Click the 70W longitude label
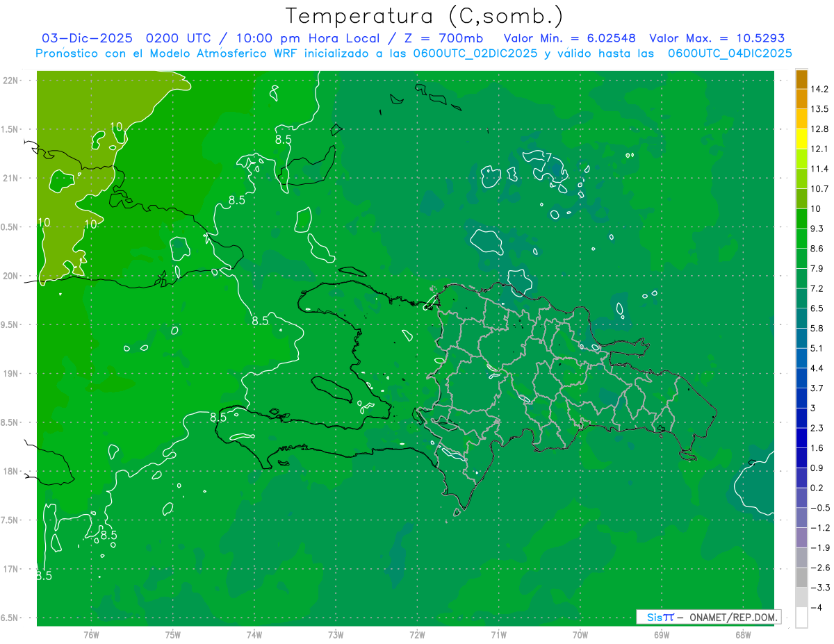 pos(580,634)
